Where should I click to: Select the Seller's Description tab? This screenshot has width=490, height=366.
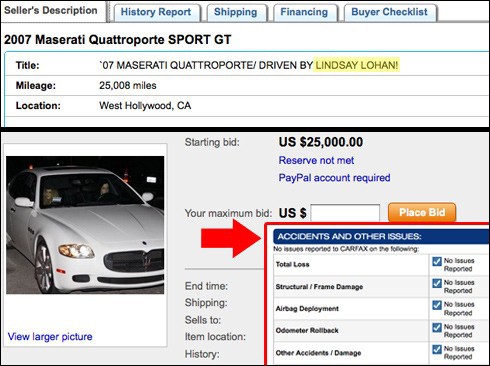point(51,11)
